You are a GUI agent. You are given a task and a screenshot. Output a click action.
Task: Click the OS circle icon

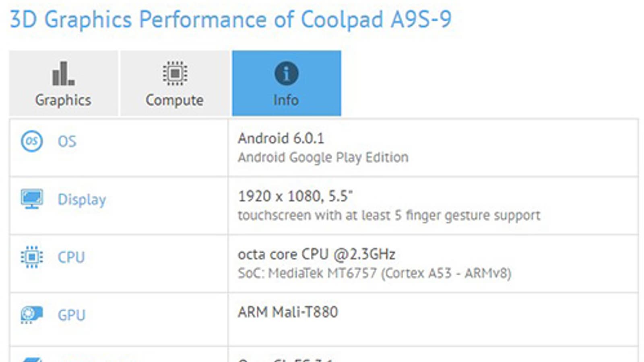(32, 141)
